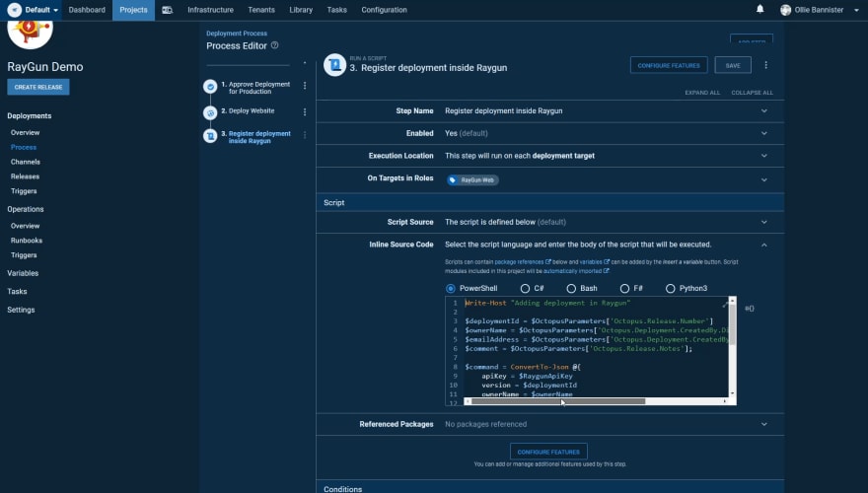Open Library

pos(301,10)
